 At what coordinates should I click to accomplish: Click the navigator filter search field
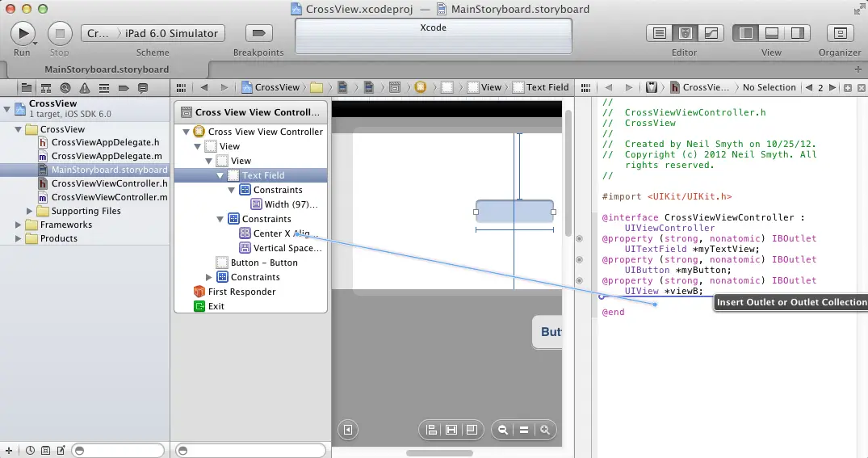(x=118, y=450)
